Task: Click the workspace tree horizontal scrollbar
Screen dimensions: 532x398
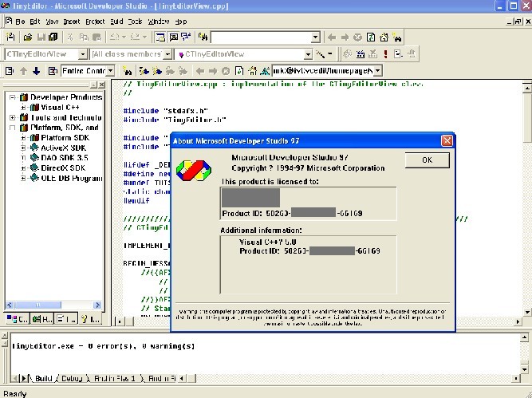Action: click(x=53, y=305)
